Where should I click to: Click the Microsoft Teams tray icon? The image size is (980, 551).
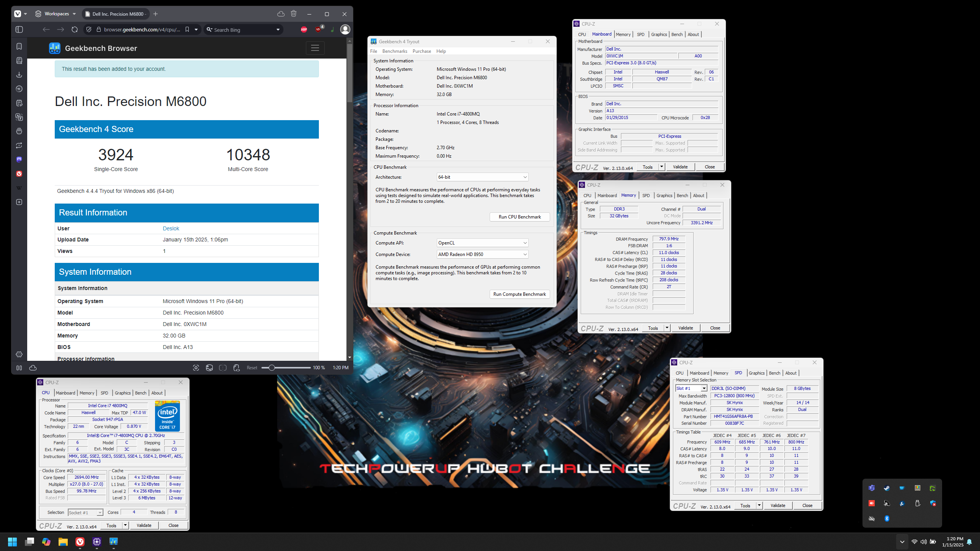872,488
